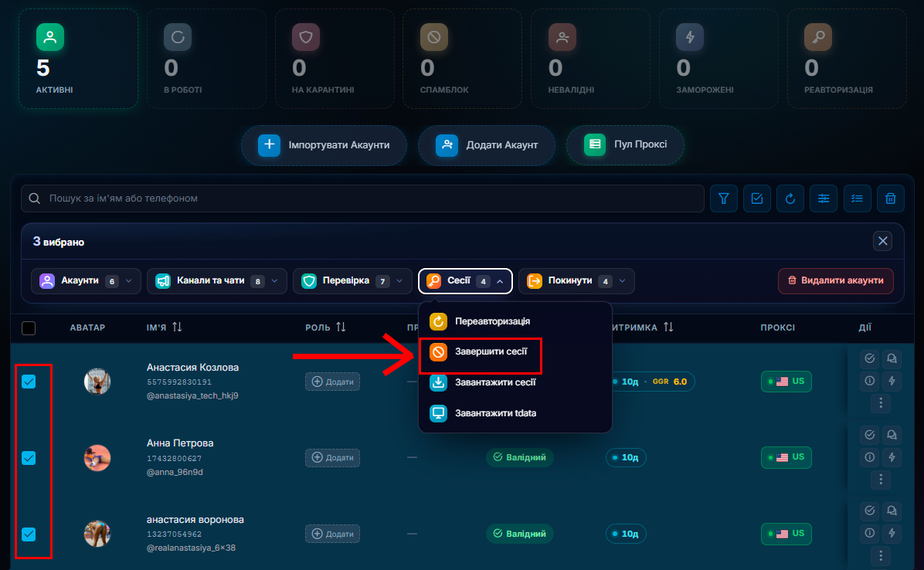924x570 pixels.
Task: Select the Активні status card
Action: pyautogui.click(x=78, y=59)
